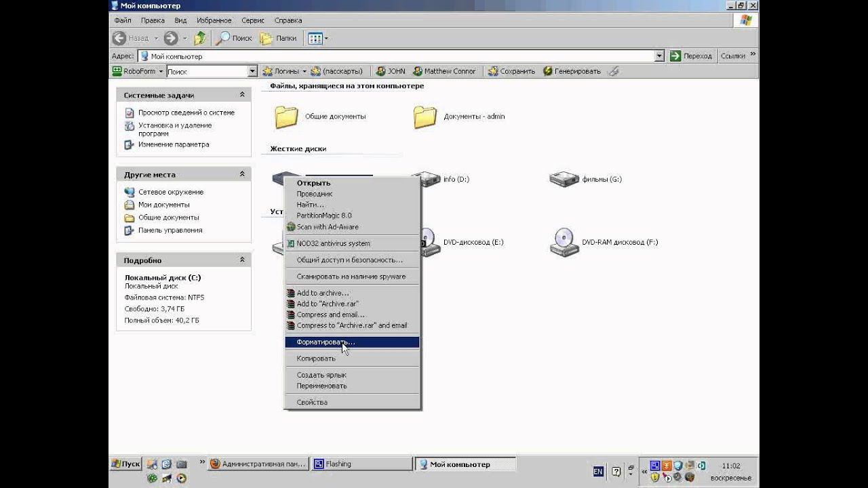Viewport: 868px width, 488px height.
Task: Choose Форматировать... in the context menu
Action: click(x=353, y=342)
